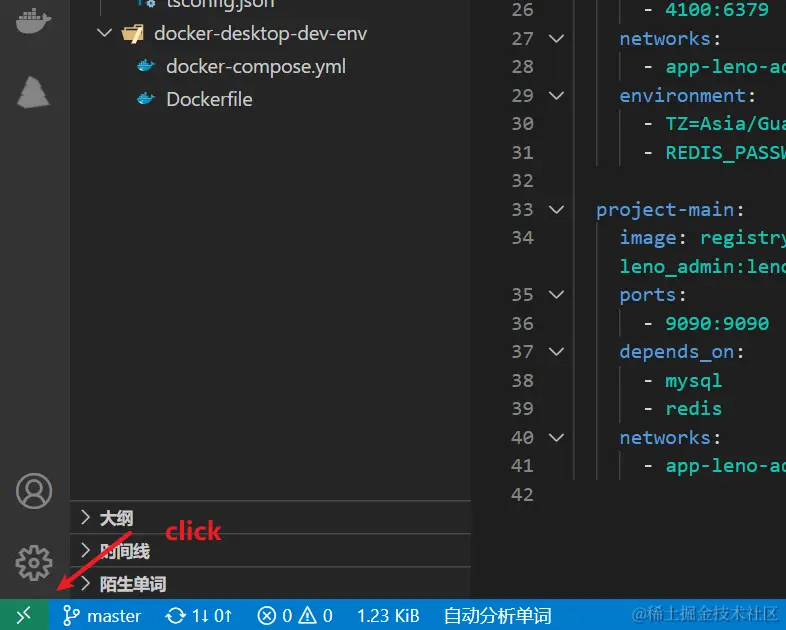
Task: Fold the project-main block at line 33
Action: coord(556,209)
